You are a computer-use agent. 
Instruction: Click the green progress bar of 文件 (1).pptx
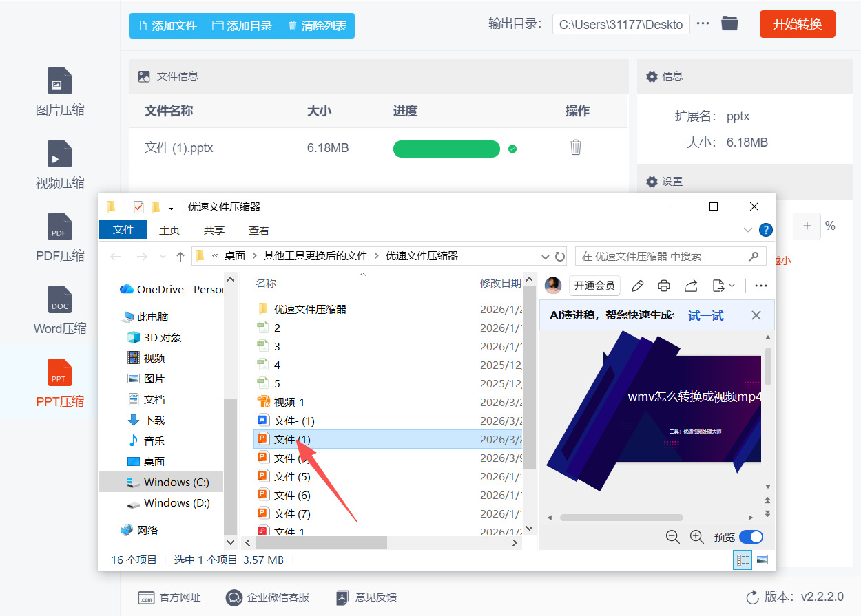[446, 149]
